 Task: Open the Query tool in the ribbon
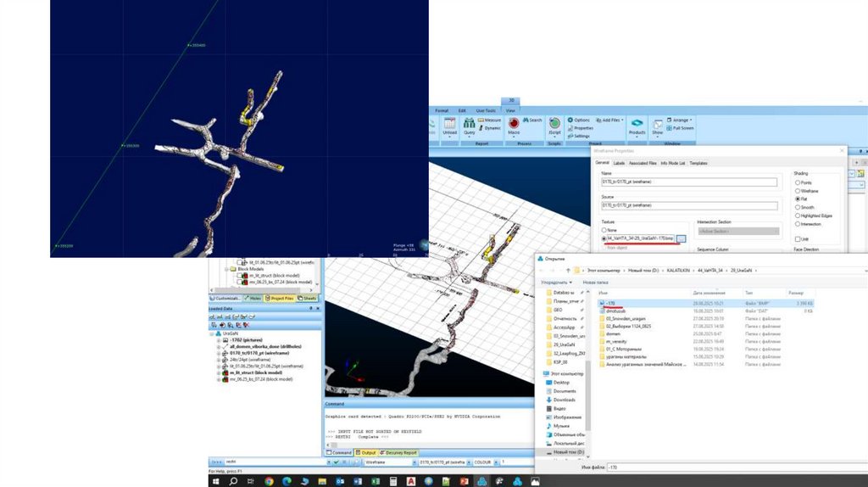469,125
